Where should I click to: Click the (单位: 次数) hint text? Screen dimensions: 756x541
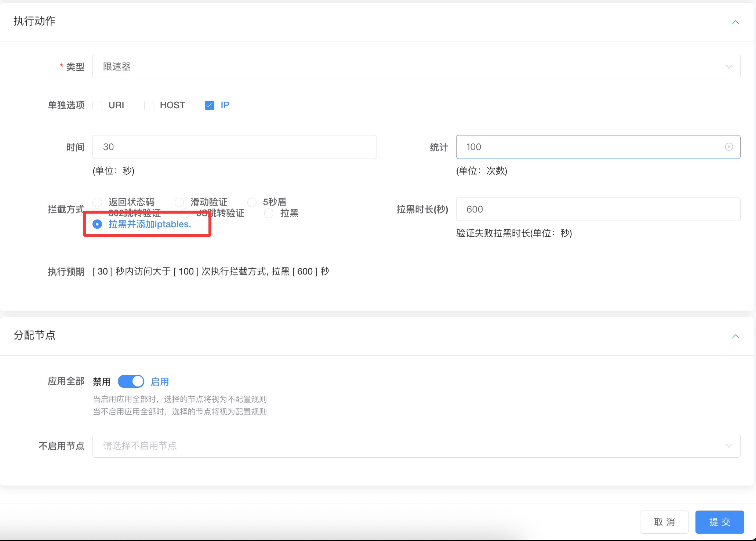(482, 171)
